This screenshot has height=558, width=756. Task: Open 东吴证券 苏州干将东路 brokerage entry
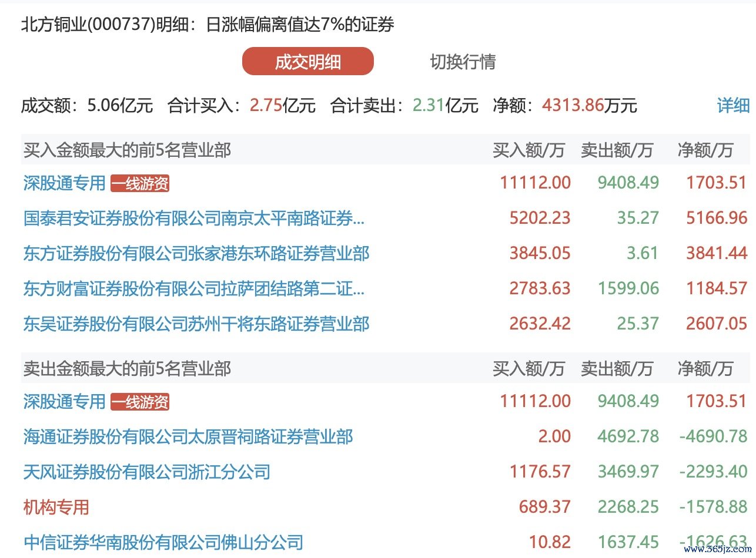pos(196,324)
